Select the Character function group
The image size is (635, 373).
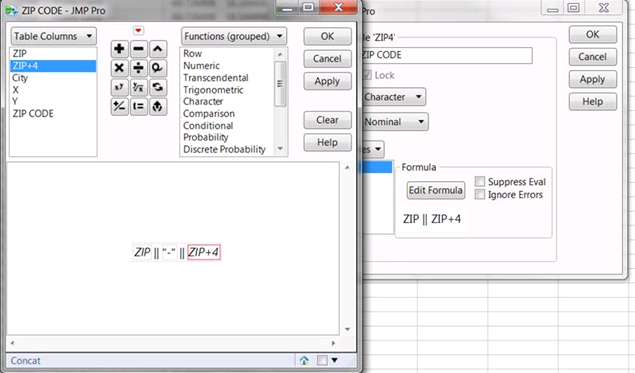(x=203, y=101)
